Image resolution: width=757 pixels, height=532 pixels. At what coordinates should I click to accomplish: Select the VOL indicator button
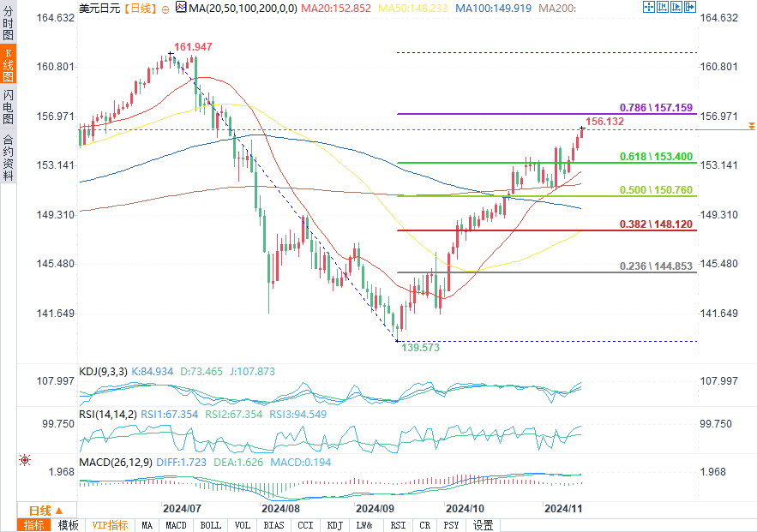click(243, 525)
